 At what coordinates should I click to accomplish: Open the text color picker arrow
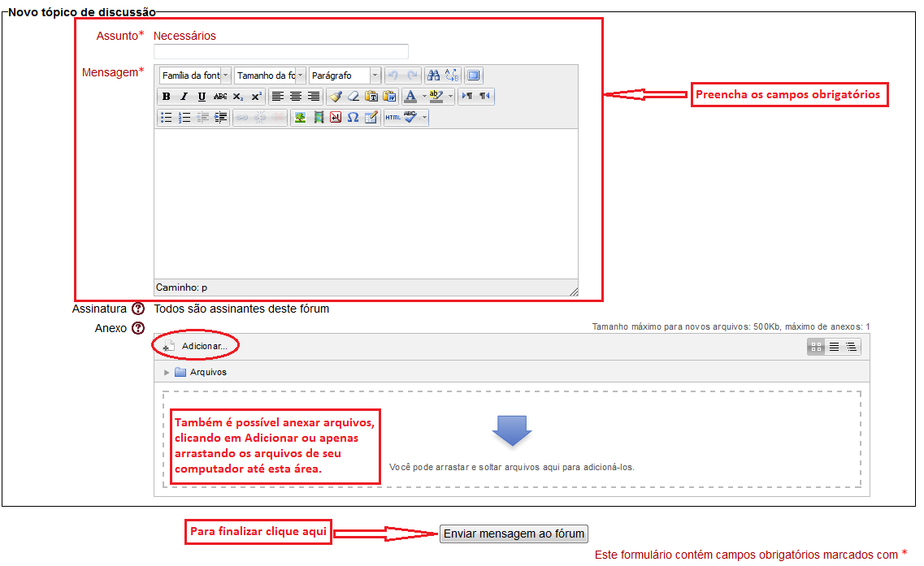(x=423, y=97)
